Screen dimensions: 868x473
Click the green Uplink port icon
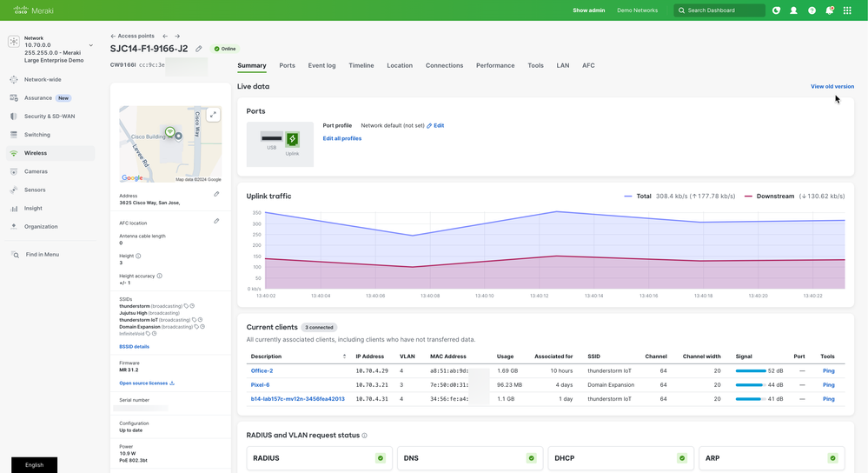pyautogui.click(x=292, y=139)
